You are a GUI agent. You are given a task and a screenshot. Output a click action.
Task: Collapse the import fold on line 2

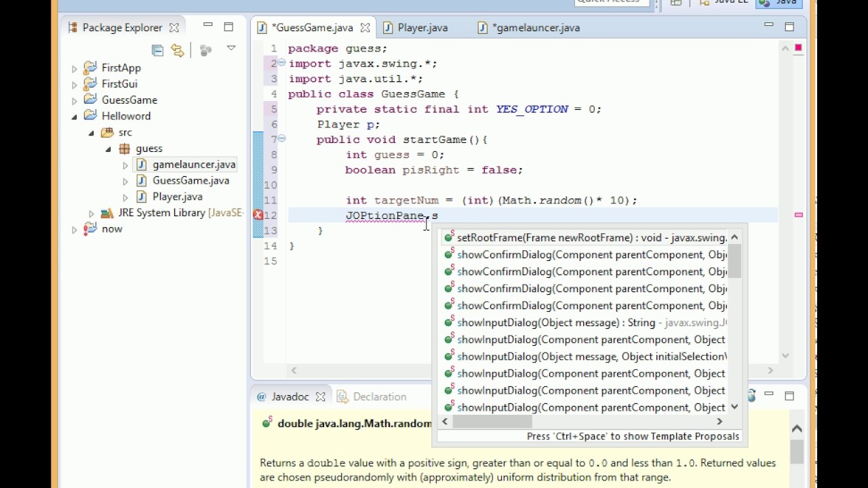pos(281,62)
